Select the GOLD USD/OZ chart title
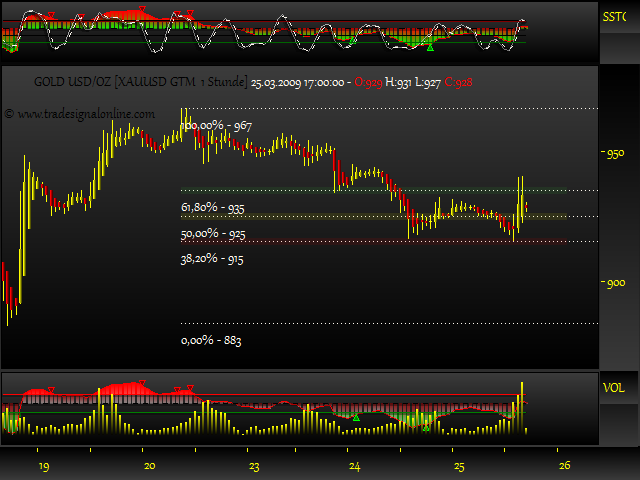This screenshot has height=480, width=640. point(140,83)
